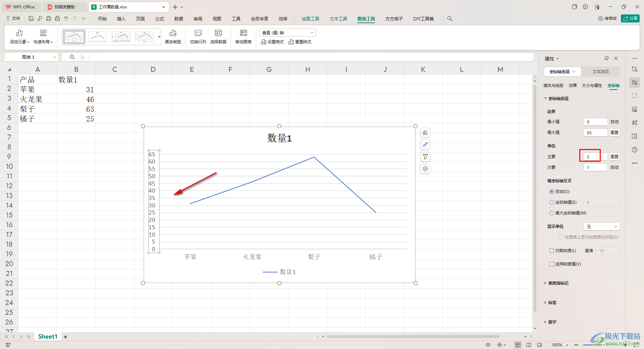Click the minor unit (次要) input field
Viewport: 644px width, 349px height.
tap(596, 167)
